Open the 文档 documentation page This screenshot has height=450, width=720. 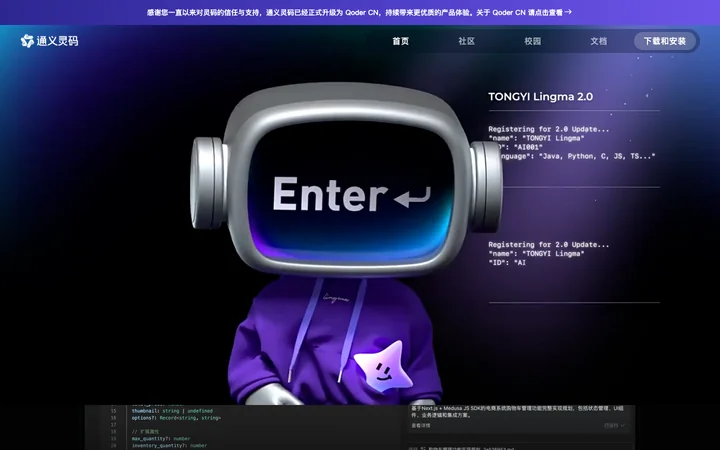point(598,41)
